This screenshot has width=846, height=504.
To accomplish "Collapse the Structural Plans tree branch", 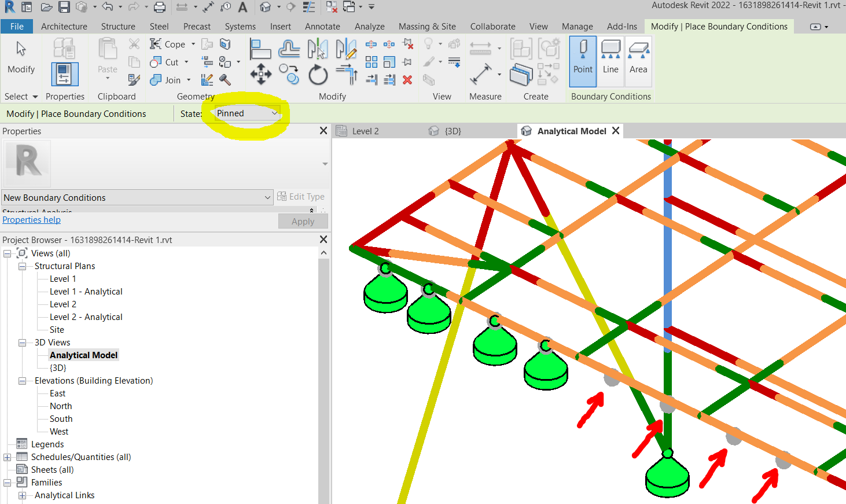I will (x=23, y=266).
